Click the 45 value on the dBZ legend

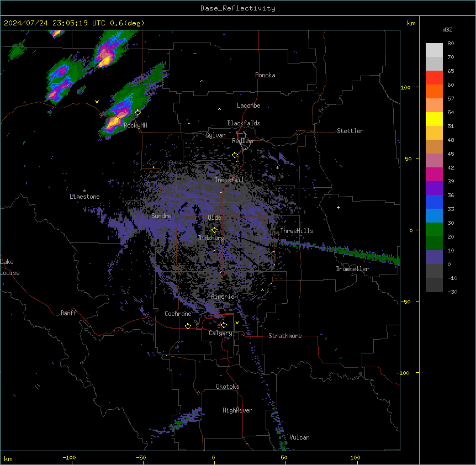point(451,154)
